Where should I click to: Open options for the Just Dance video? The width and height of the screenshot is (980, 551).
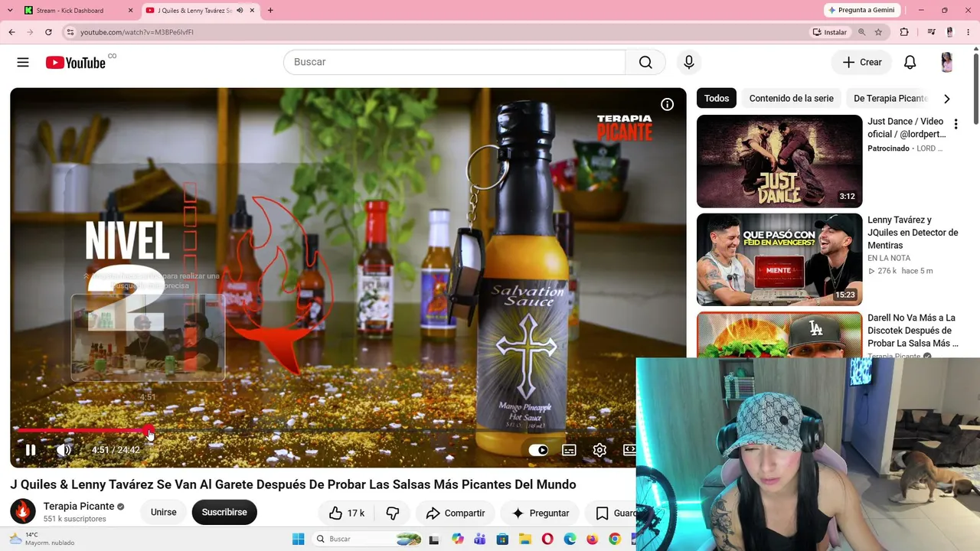pos(955,124)
